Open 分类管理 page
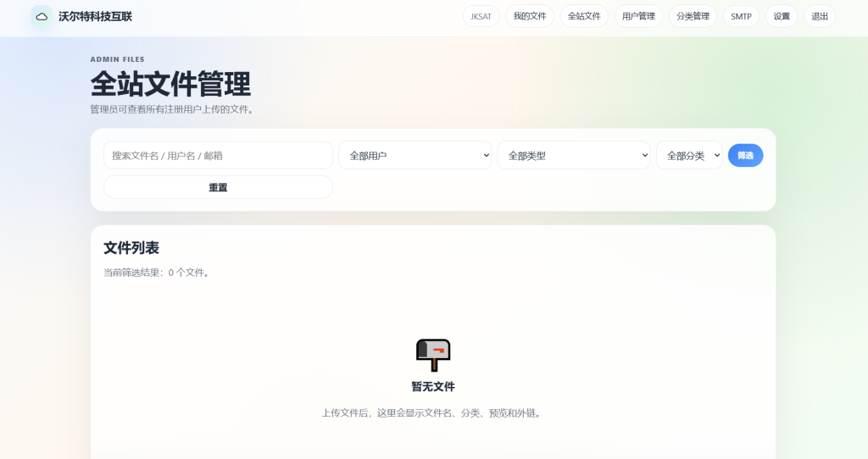The width and height of the screenshot is (868, 459). click(x=693, y=17)
